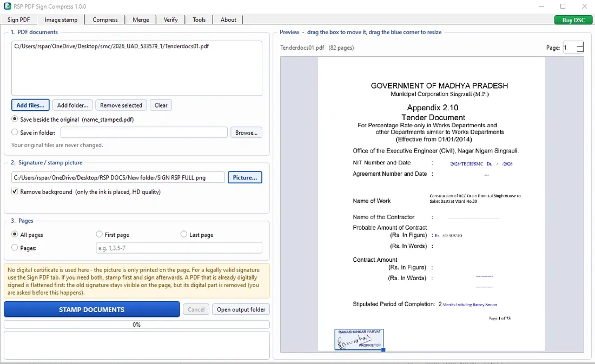
Task: Switch to the Image stamp tab
Action: click(61, 19)
